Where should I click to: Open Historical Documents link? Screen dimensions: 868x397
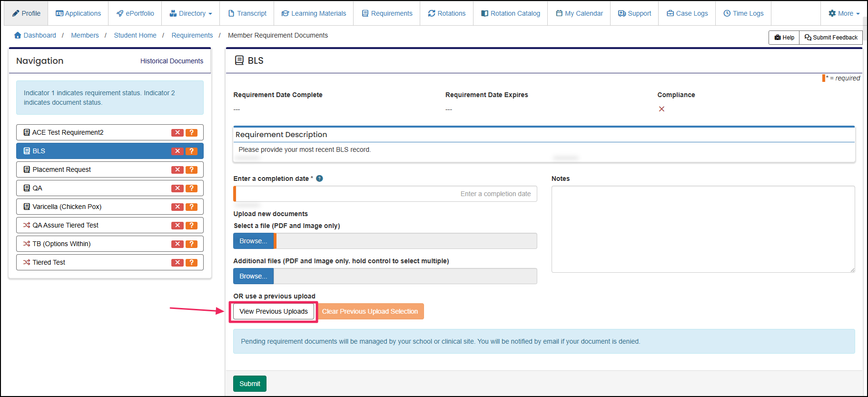(172, 61)
